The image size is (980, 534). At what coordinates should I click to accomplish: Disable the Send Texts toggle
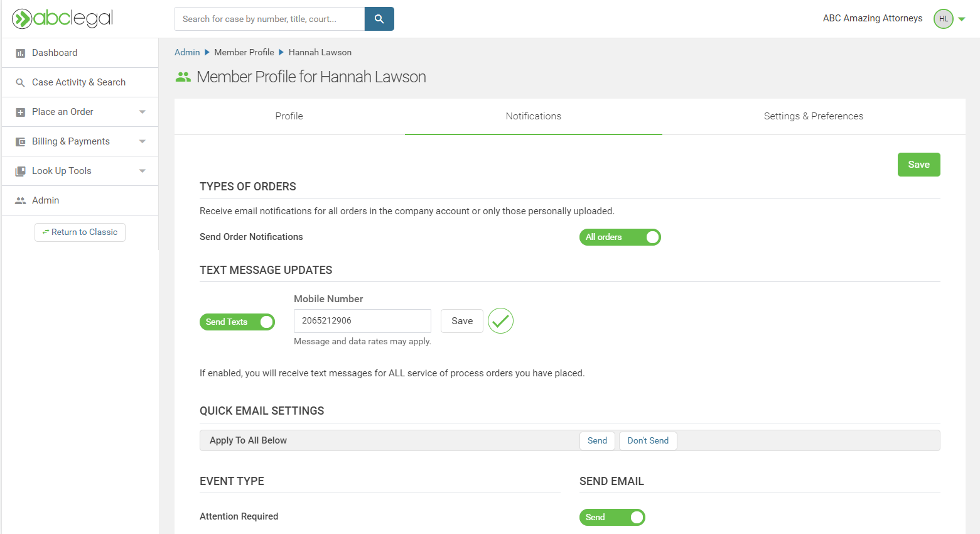[x=237, y=322]
